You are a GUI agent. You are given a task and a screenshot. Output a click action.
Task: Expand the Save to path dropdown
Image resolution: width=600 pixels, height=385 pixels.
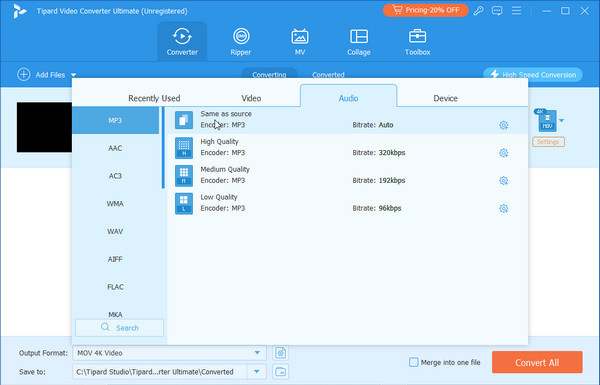click(257, 372)
